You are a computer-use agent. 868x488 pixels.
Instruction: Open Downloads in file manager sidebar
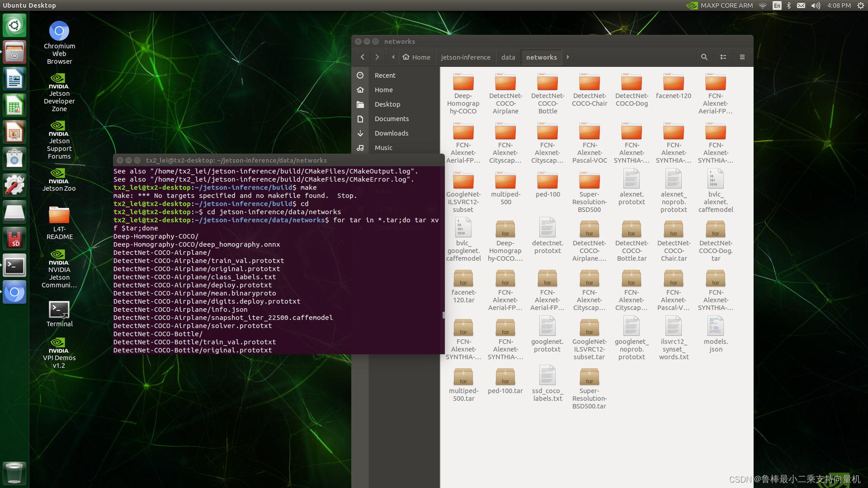[x=396, y=133]
